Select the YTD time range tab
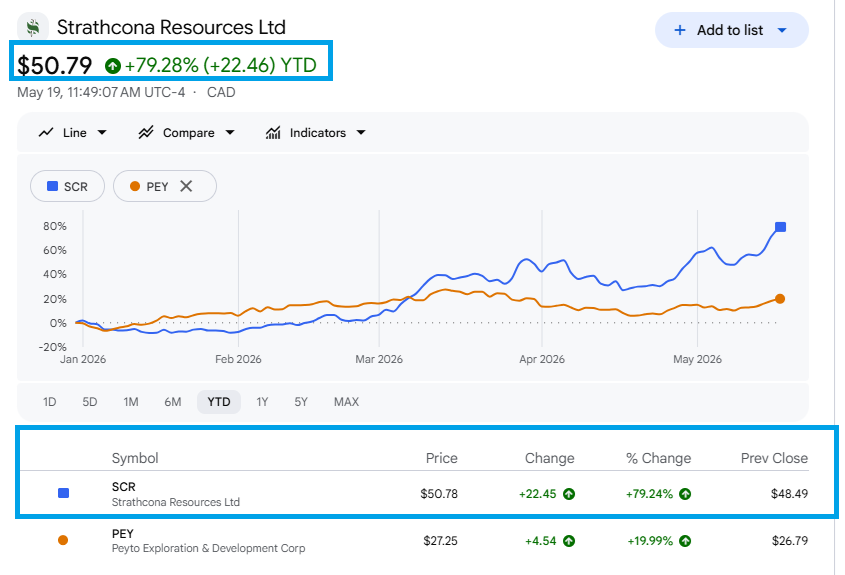 point(219,402)
